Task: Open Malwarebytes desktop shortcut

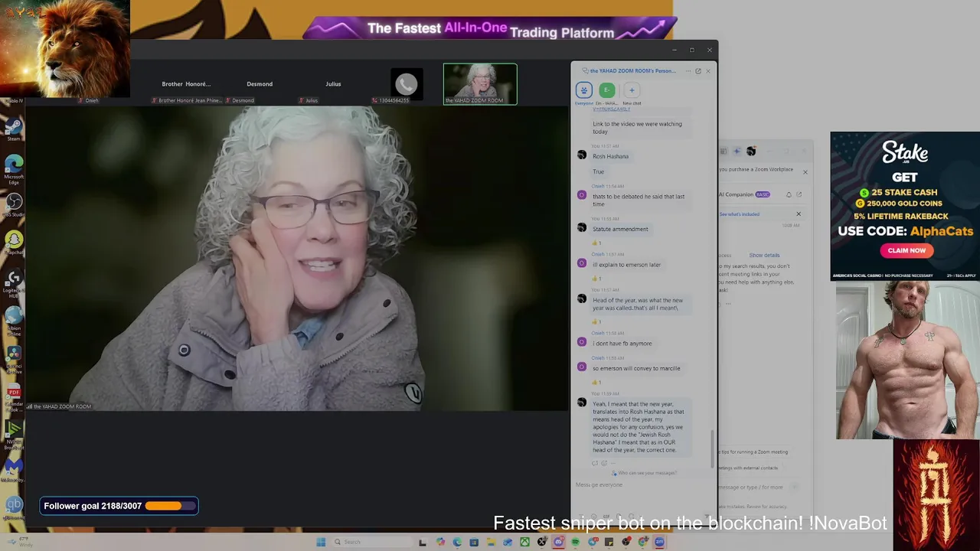Action: point(14,468)
